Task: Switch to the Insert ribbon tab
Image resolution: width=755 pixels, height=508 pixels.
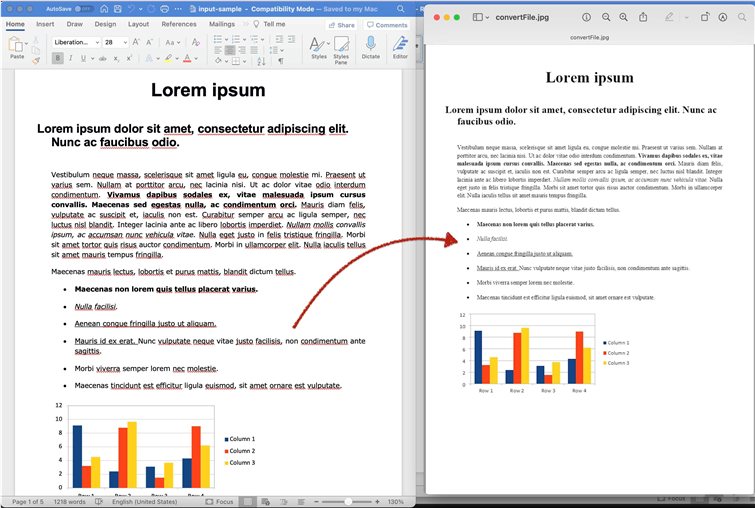Action: tap(45, 24)
